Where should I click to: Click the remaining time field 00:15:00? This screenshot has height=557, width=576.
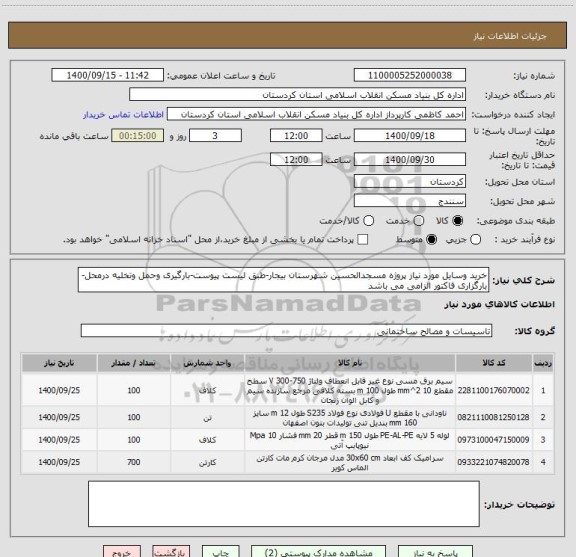click(x=138, y=136)
